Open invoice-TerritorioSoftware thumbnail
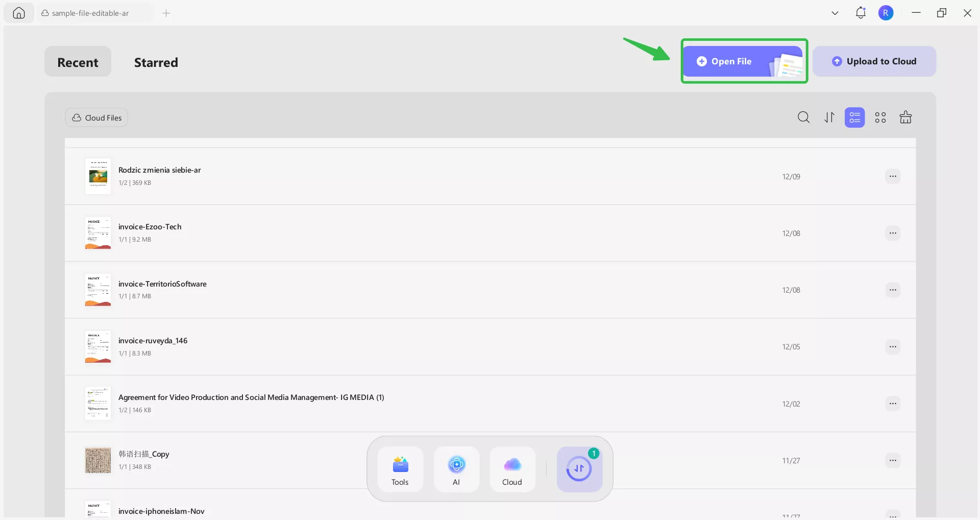The width and height of the screenshot is (980, 520). pos(98,290)
